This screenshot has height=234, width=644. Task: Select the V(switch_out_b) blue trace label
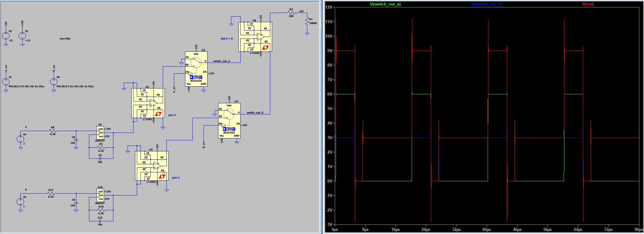tap(486, 4)
